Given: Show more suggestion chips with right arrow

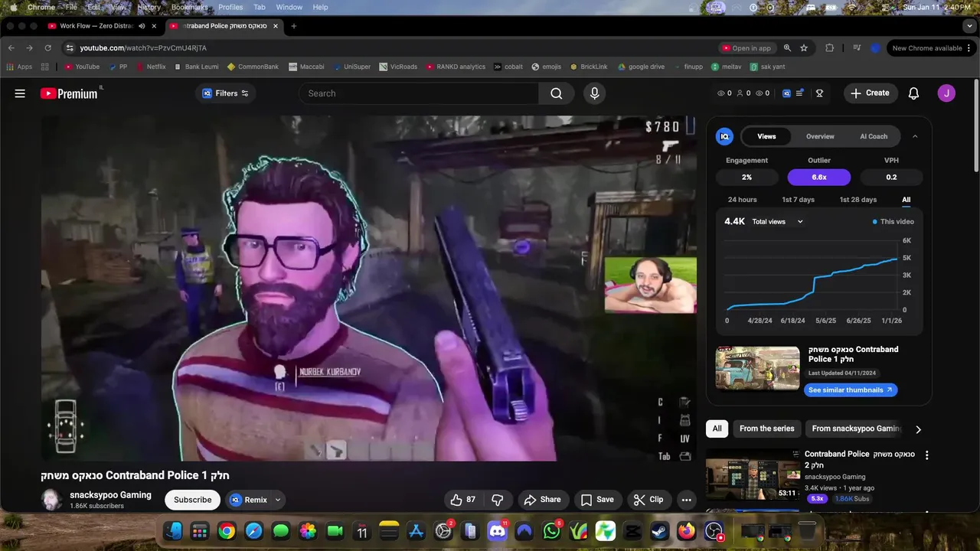Looking at the screenshot, I should click(918, 429).
